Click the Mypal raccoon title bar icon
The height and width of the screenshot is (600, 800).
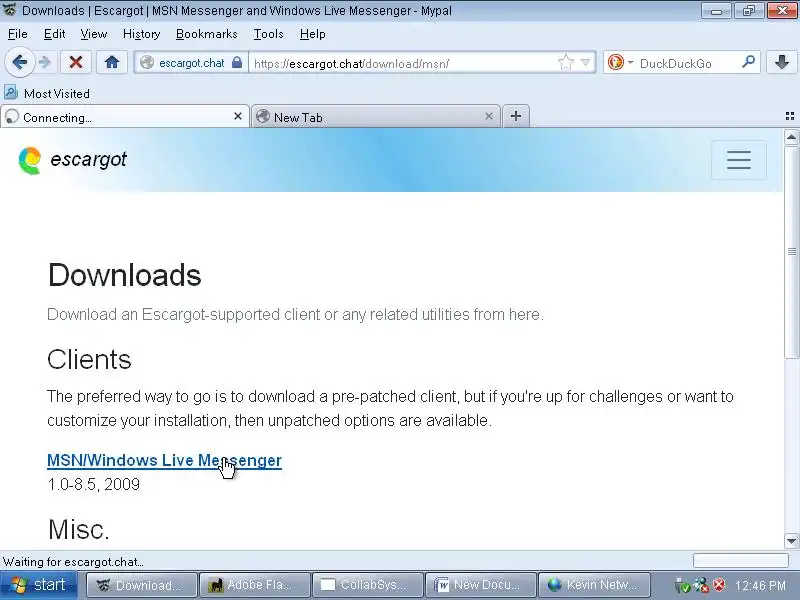[9, 10]
